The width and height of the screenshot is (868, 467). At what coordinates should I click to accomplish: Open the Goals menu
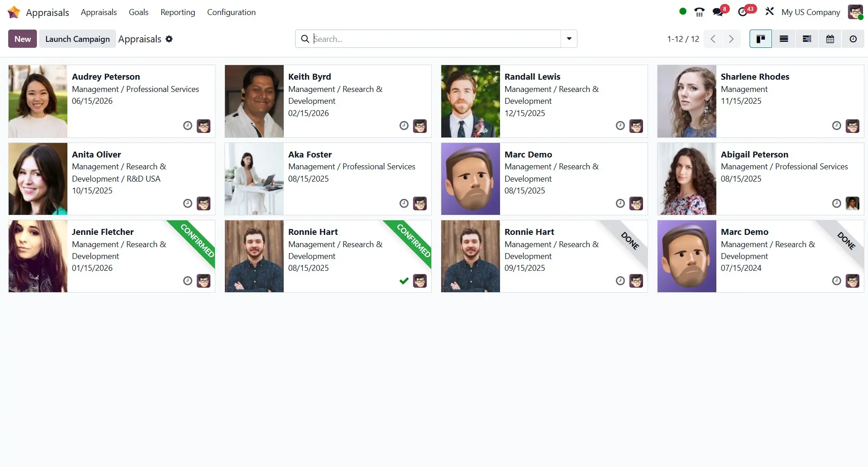coord(138,12)
